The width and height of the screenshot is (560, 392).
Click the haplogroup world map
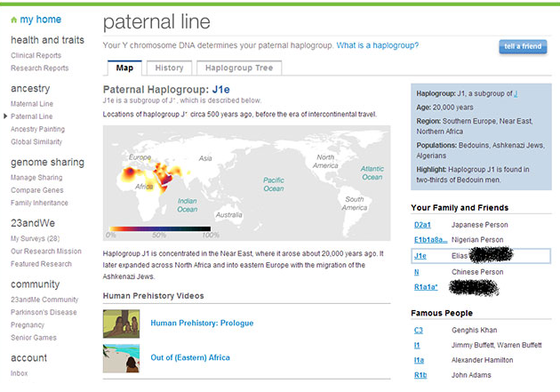pyautogui.click(x=246, y=183)
